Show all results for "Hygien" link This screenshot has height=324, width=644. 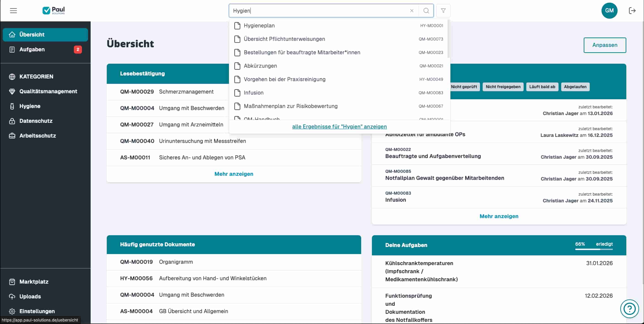(x=339, y=127)
